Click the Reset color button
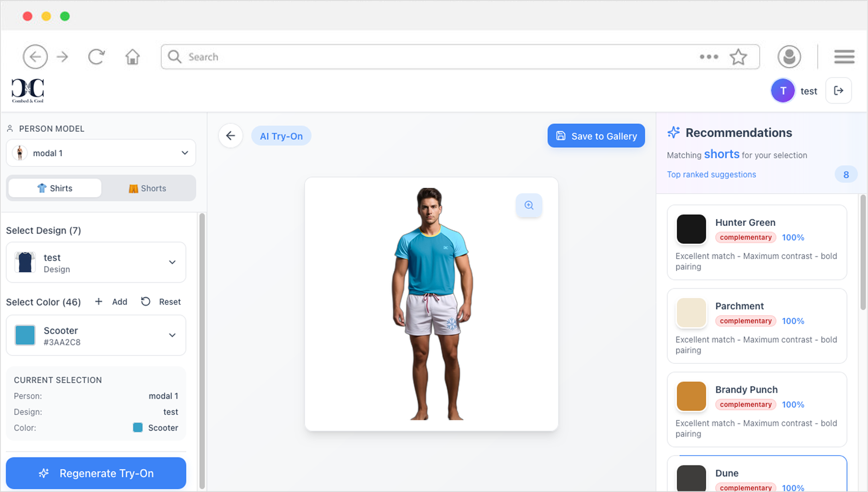Image resolution: width=868 pixels, height=492 pixels. [161, 302]
